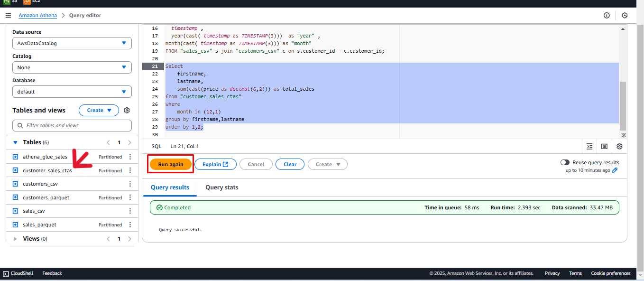644x281 pixels.
Task: Click the Explain button
Action: [x=215, y=164]
